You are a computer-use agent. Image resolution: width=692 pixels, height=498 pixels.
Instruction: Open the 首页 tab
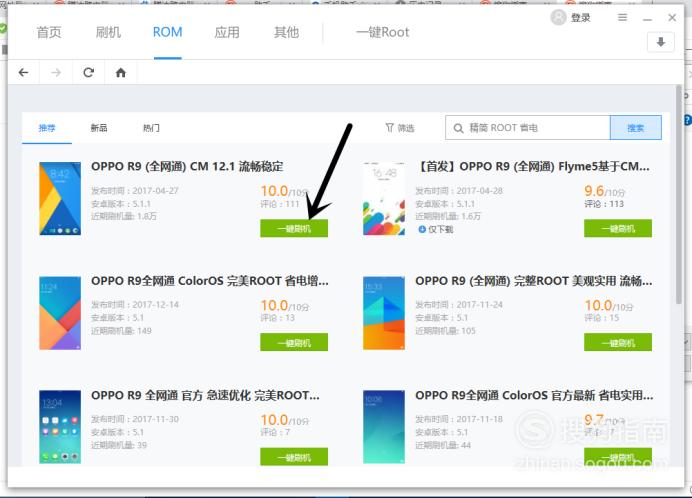pyautogui.click(x=49, y=32)
